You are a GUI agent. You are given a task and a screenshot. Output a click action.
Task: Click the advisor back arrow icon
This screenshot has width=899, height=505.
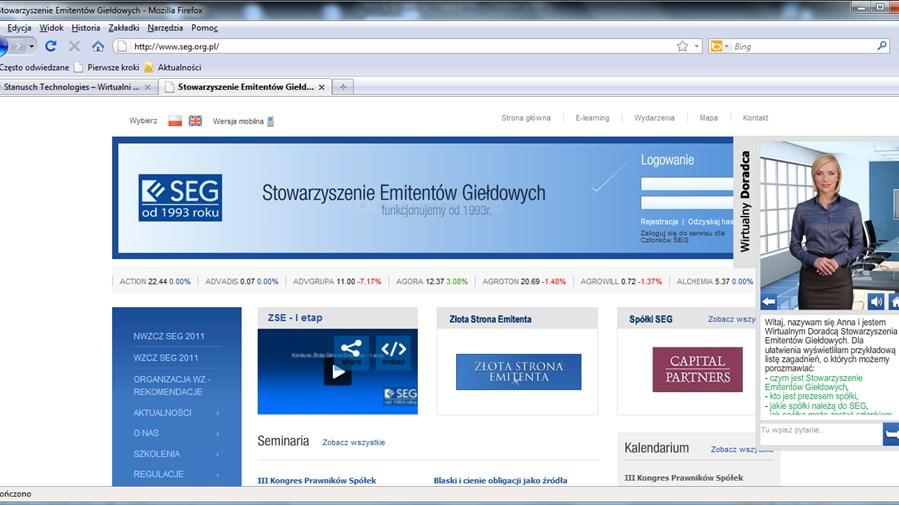pos(769,302)
